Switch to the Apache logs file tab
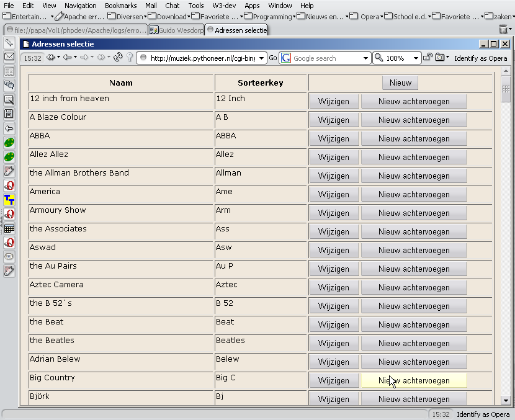Viewport: 515px width, 420px height. click(x=76, y=30)
